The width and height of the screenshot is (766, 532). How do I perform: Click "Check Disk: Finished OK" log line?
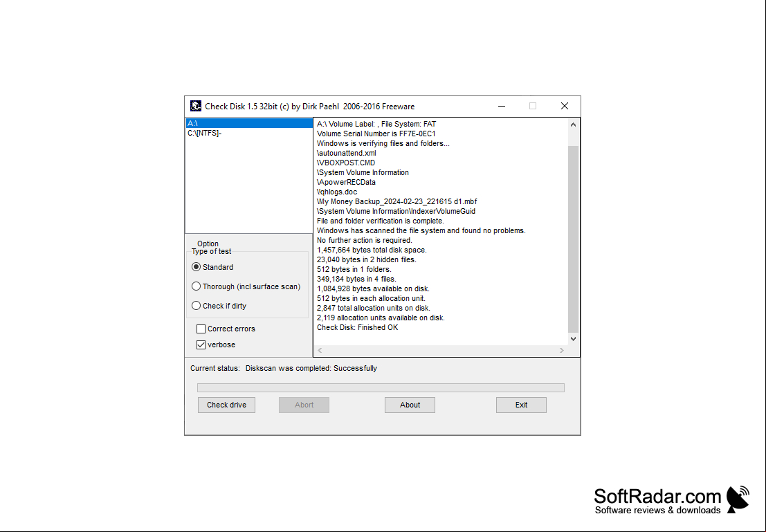click(x=358, y=328)
